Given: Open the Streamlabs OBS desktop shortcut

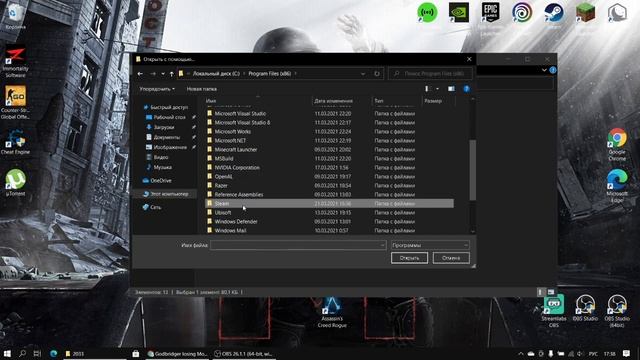Looking at the screenshot, I should [x=553, y=311].
